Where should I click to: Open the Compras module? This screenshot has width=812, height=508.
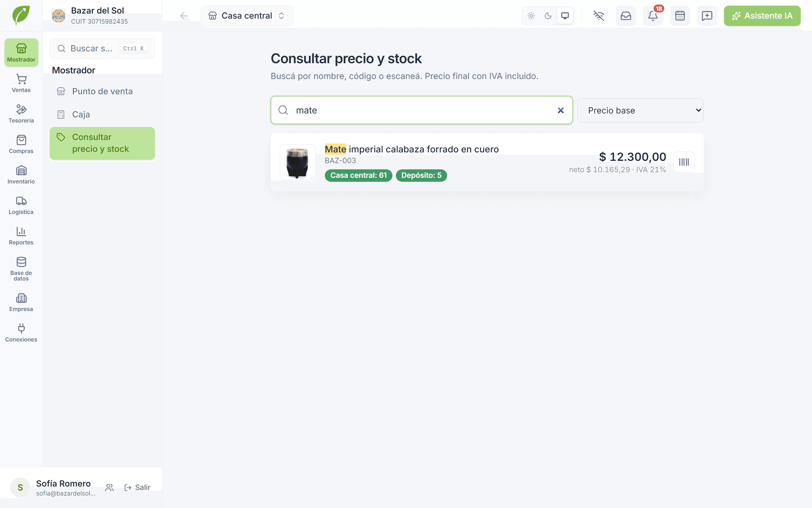21,144
